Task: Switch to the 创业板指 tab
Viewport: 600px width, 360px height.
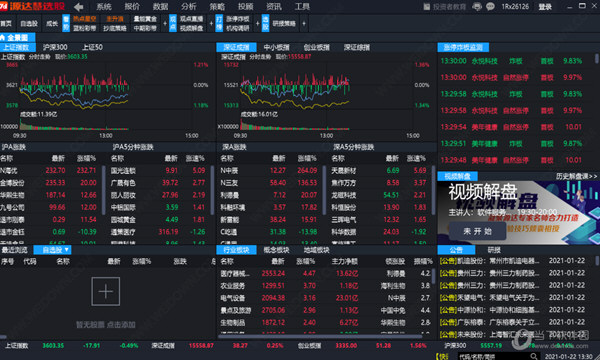Action: click(316, 47)
